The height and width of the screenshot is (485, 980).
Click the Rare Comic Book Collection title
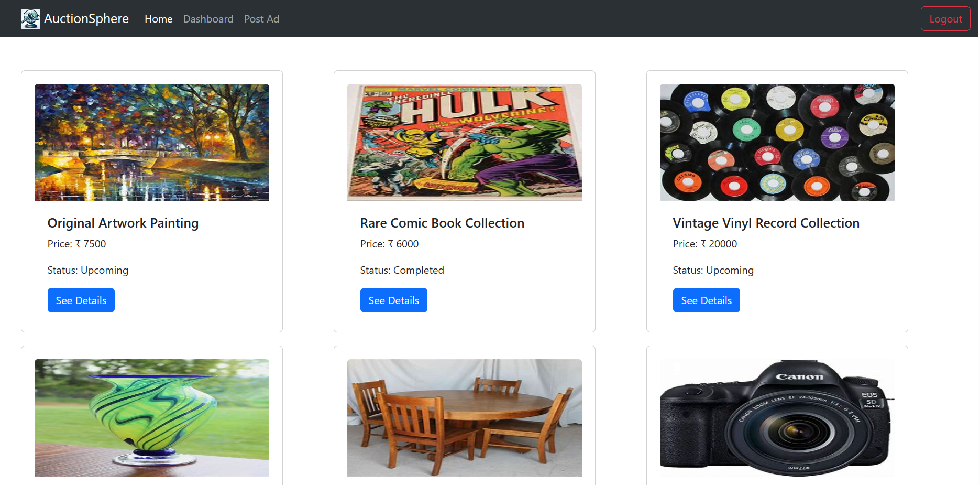[442, 223]
